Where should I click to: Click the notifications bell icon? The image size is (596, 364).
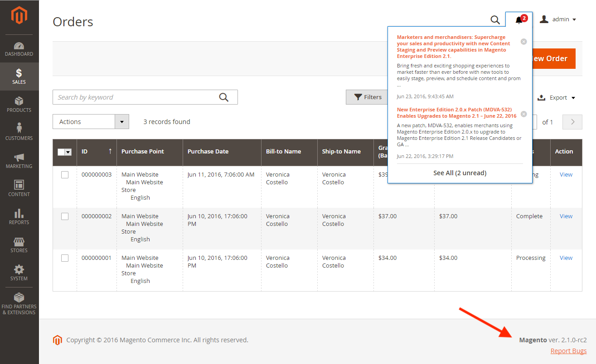tap(518, 20)
